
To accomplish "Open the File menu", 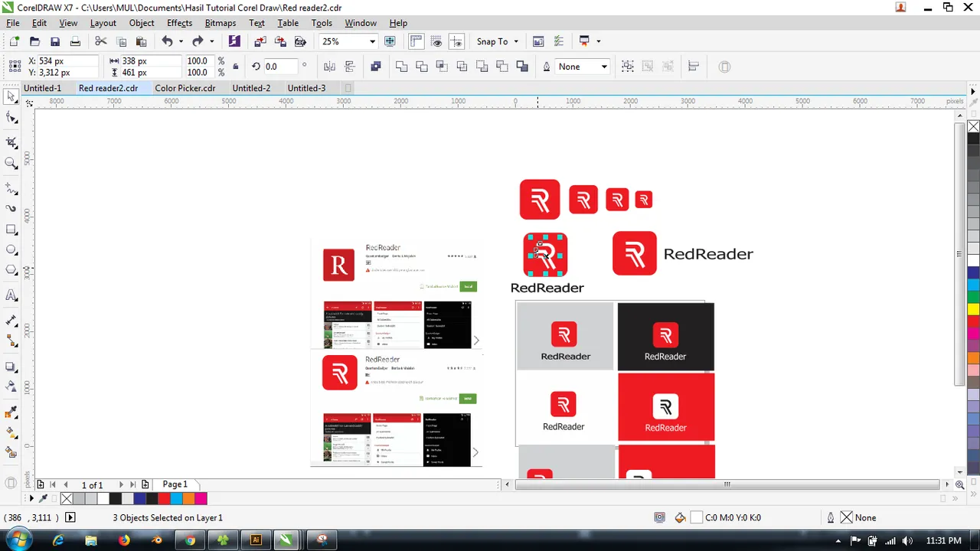I will click(x=13, y=23).
